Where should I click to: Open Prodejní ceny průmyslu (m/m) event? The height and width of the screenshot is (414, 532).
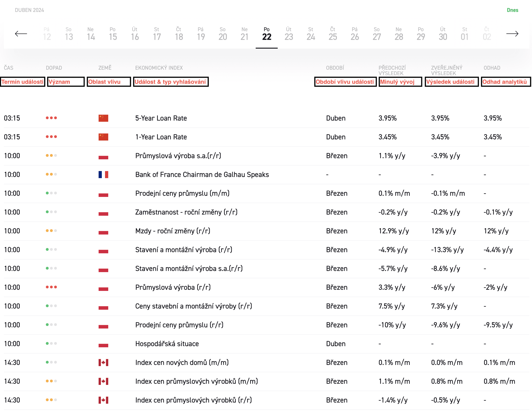[x=182, y=193]
